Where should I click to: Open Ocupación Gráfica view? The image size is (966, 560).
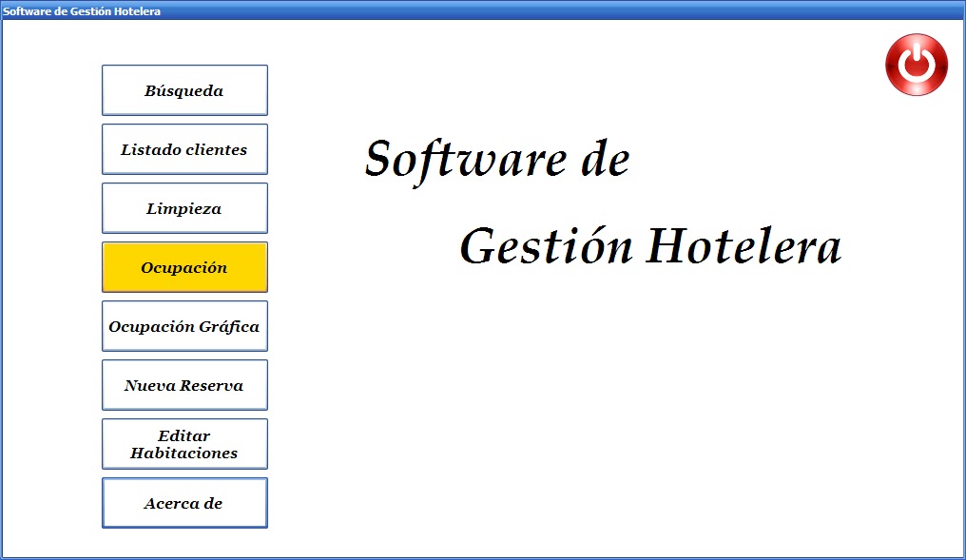[x=184, y=326]
